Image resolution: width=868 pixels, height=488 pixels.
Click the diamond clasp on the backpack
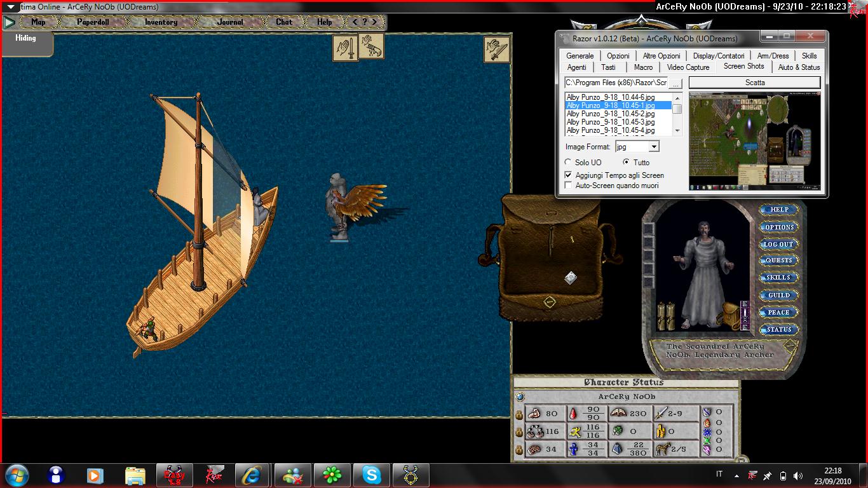coord(550,302)
